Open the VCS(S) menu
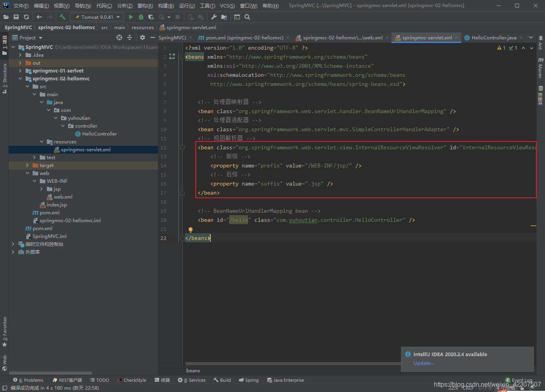Image resolution: width=545 pixels, height=392 pixels. pyautogui.click(x=227, y=6)
